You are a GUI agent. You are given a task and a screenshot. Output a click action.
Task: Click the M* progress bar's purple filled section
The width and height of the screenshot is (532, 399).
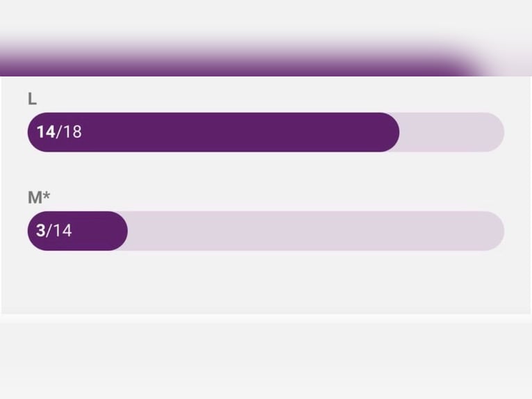click(97, 231)
